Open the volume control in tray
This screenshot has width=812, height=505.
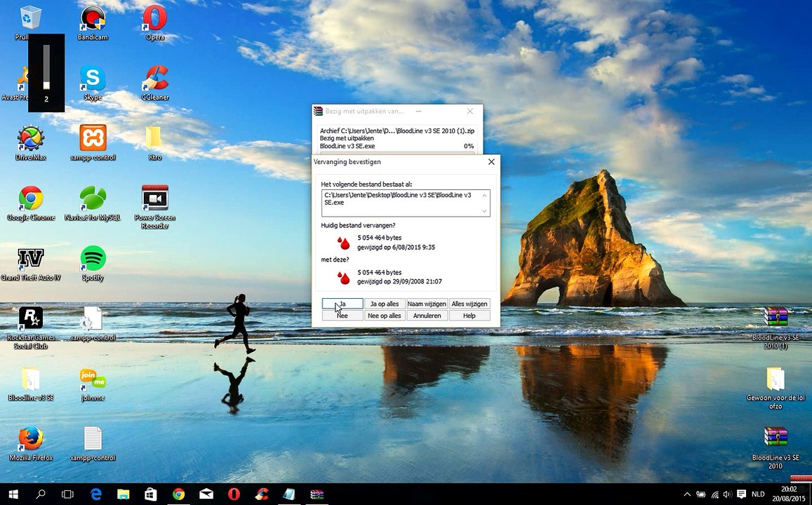tap(728, 494)
